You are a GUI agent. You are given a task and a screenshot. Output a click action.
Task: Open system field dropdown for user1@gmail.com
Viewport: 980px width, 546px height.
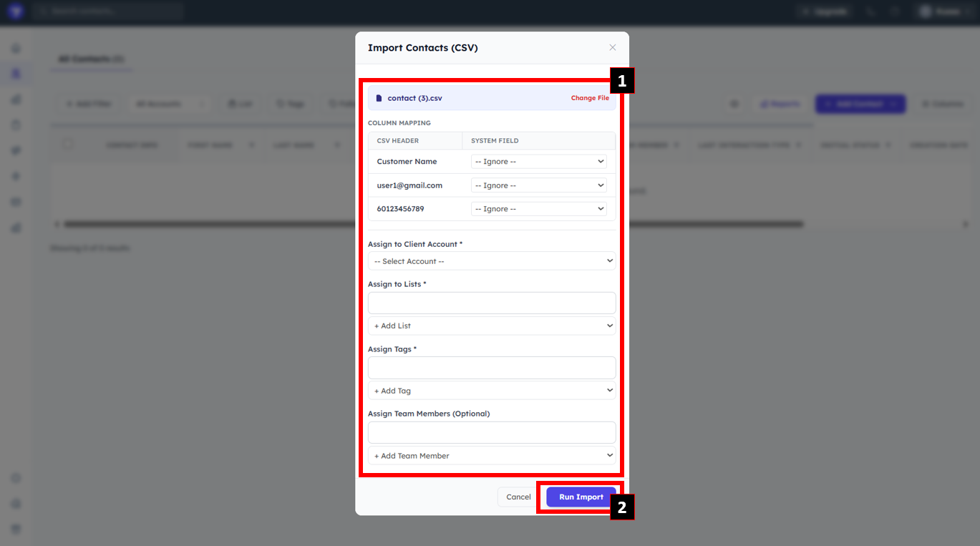point(538,185)
